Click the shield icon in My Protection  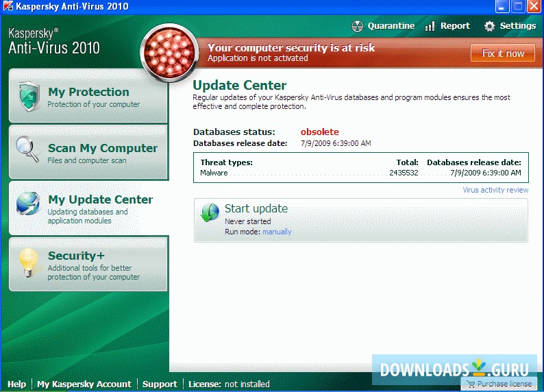[29, 97]
